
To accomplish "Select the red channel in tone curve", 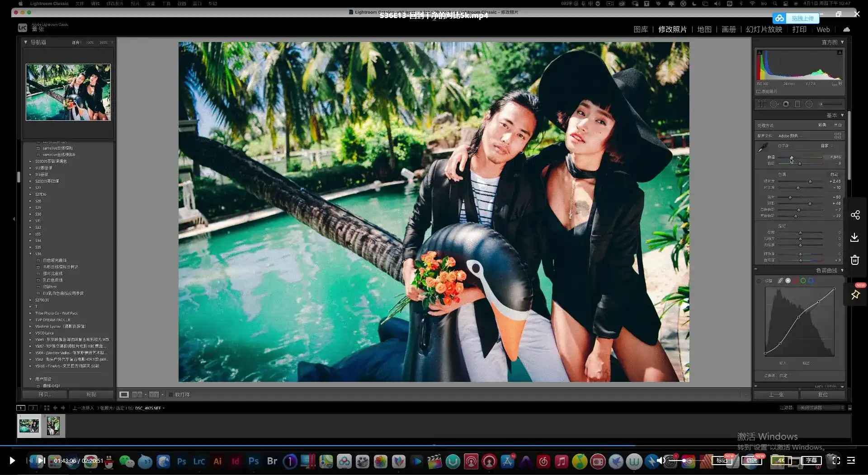I will click(796, 281).
